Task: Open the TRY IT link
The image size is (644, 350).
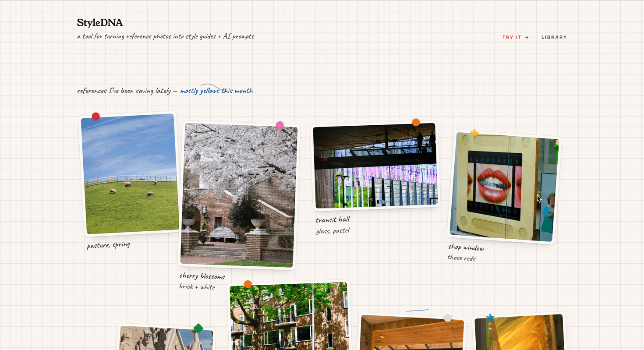Action: [x=515, y=37]
